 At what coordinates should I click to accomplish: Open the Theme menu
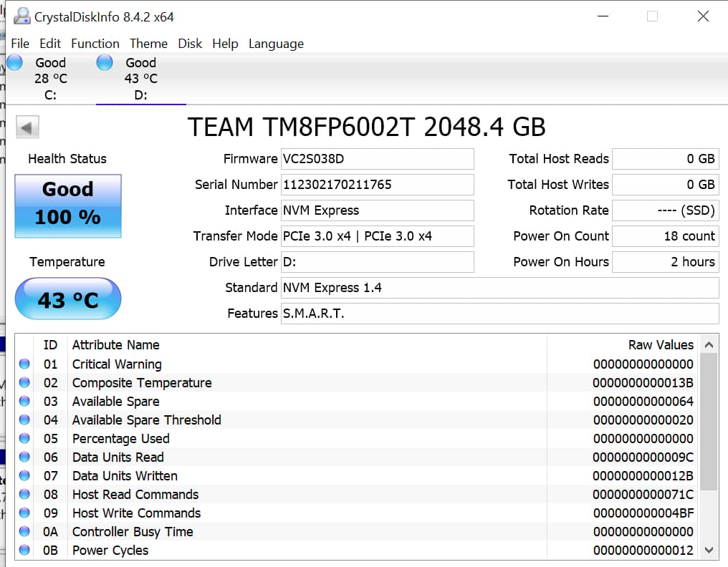148,44
